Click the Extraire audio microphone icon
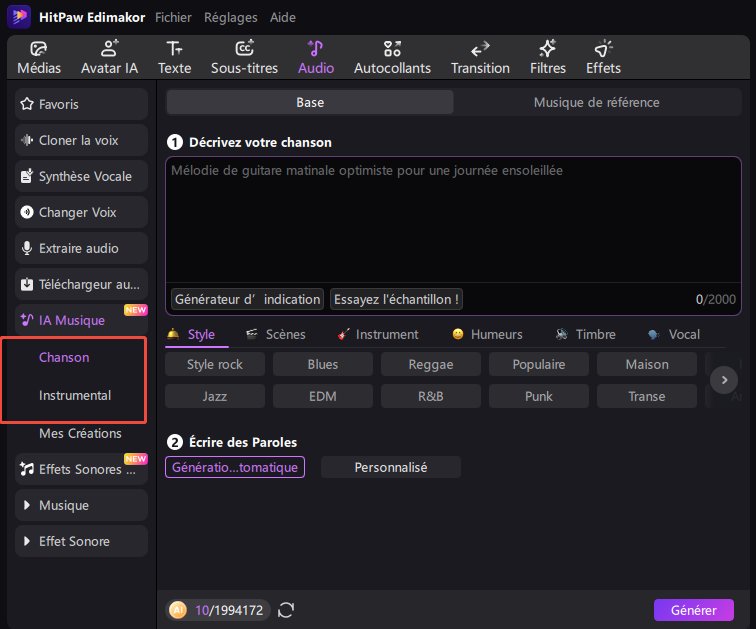The width and height of the screenshot is (756, 629). [27, 248]
